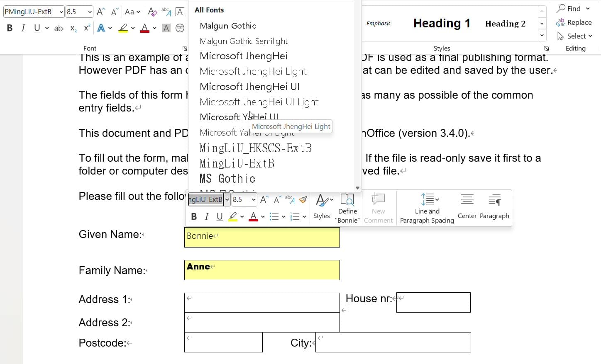Click Increase Font Size in ribbon

(x=100, y=12)
